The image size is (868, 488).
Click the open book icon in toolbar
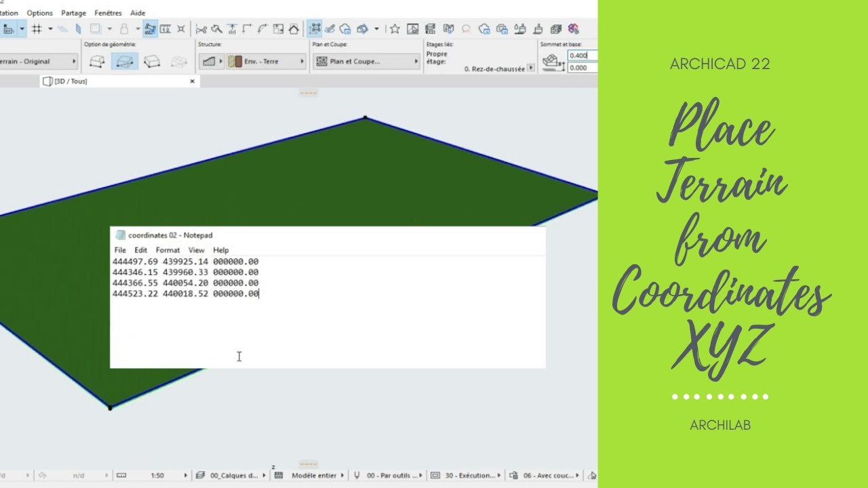[448, 28]
